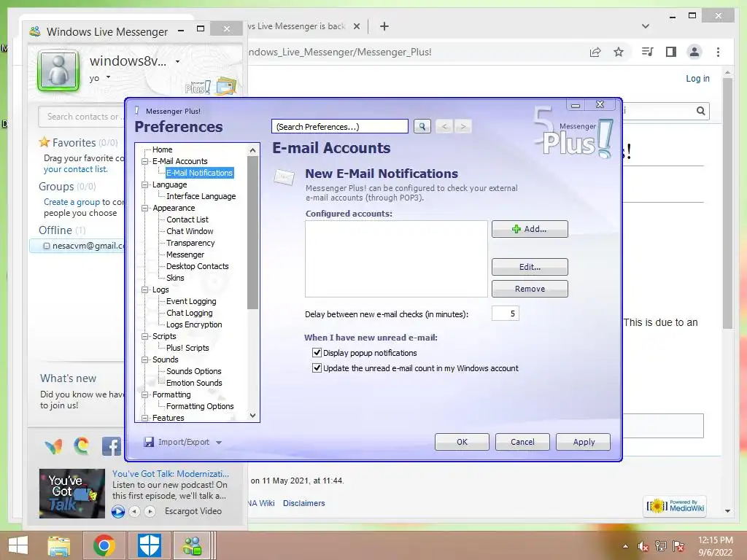Open Chrome's media control icon
Viewport: 747px width, 560px height.
click(648, 52)
